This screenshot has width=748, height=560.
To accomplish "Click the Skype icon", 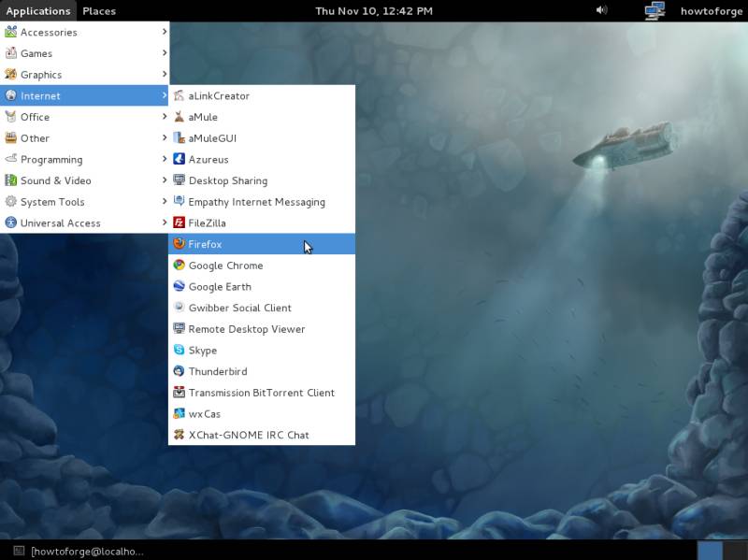I will [179, 350].
